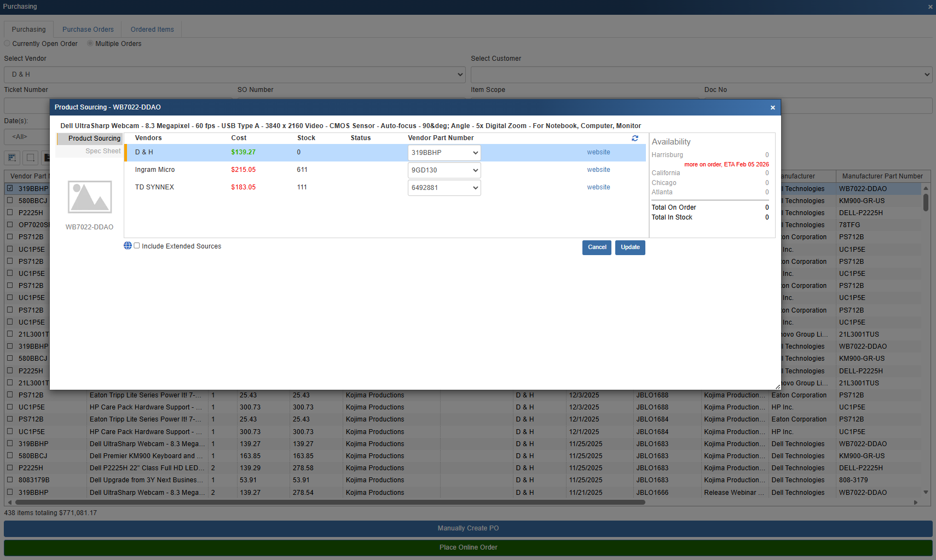This screenshot has width=936, height=560.
Task: Close the Product Sourcing dialog with X
Action: click(x=772, y=108)
